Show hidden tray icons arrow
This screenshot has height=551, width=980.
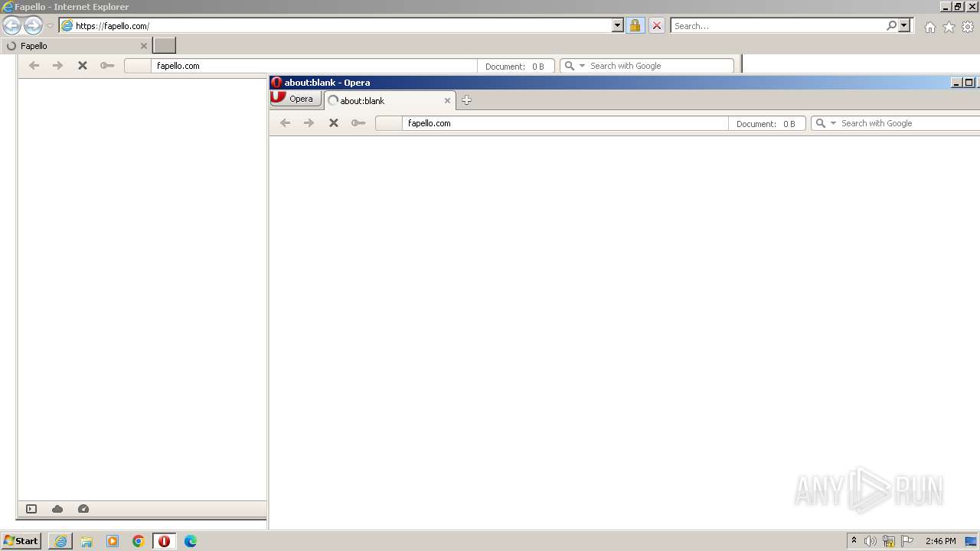point(854,541)
